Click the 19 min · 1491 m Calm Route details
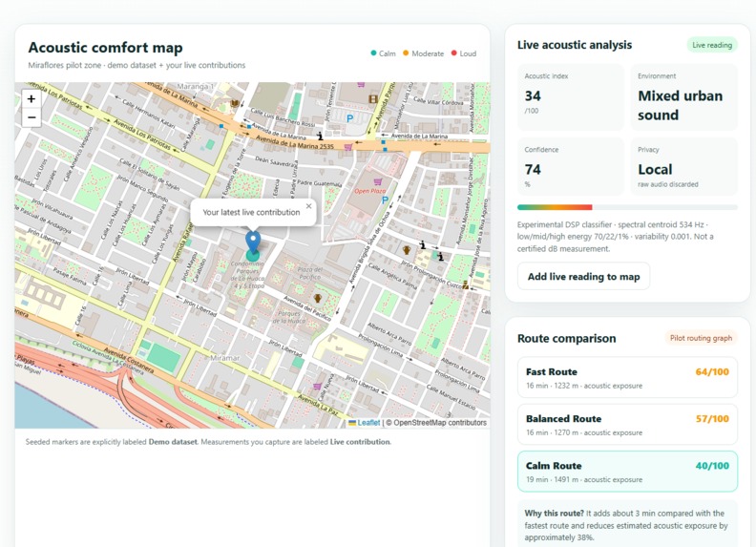Viewport: 756px width, 547px height. point(584,479)
